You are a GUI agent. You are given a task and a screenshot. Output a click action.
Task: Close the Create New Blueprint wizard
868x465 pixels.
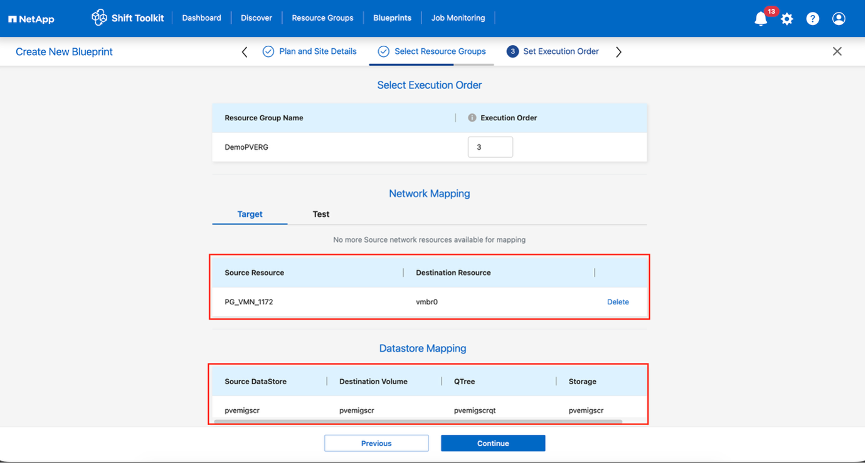[837, 51]
